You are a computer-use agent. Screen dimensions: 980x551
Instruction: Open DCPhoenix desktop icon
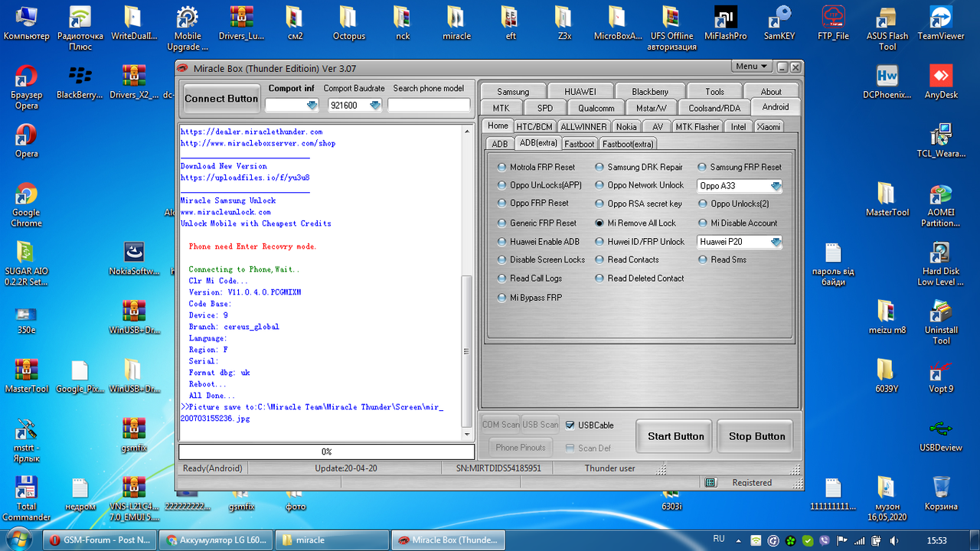click(x=887, y=82)
